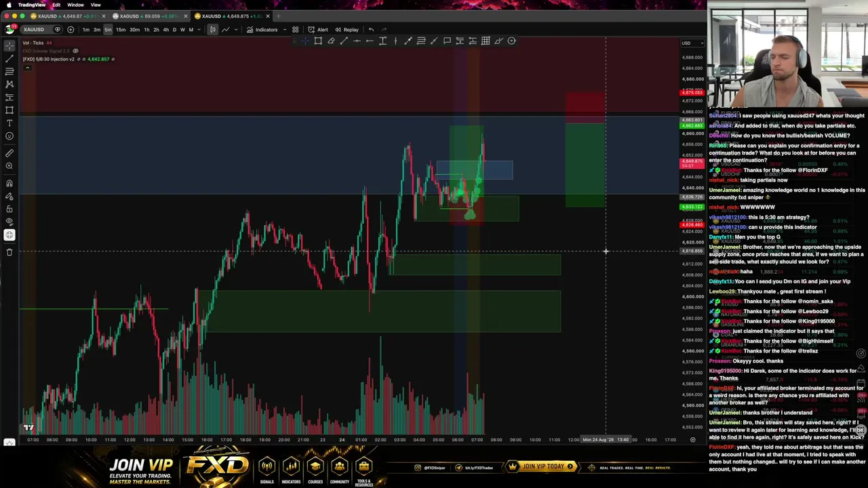Open the View menu

click(96, 5)
